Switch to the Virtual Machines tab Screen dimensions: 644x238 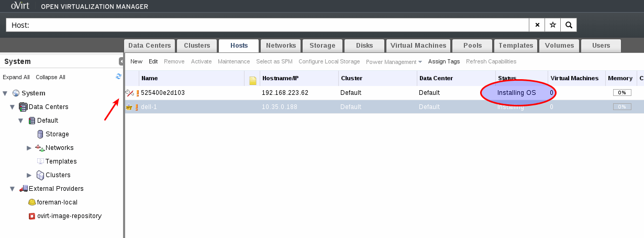tap(418, 46)
